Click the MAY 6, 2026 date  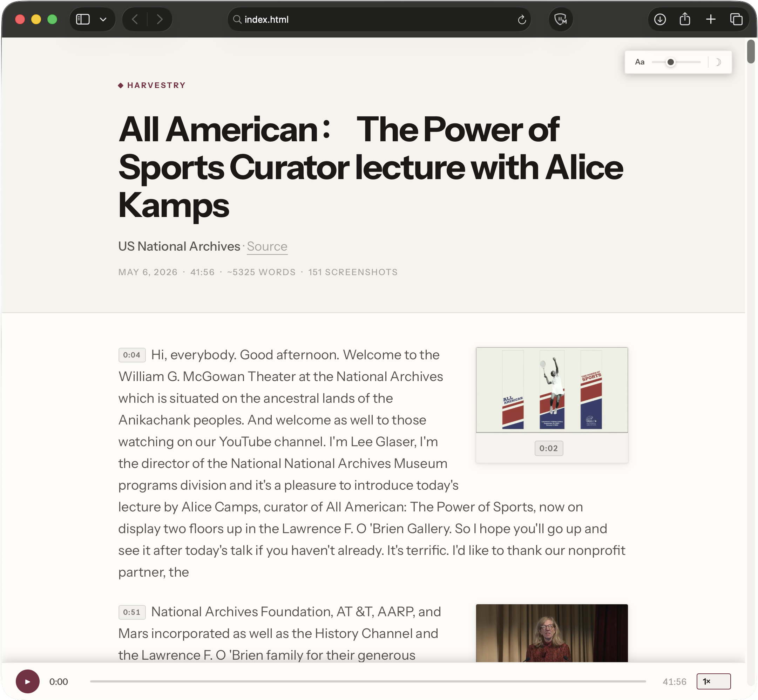(148, 272)
